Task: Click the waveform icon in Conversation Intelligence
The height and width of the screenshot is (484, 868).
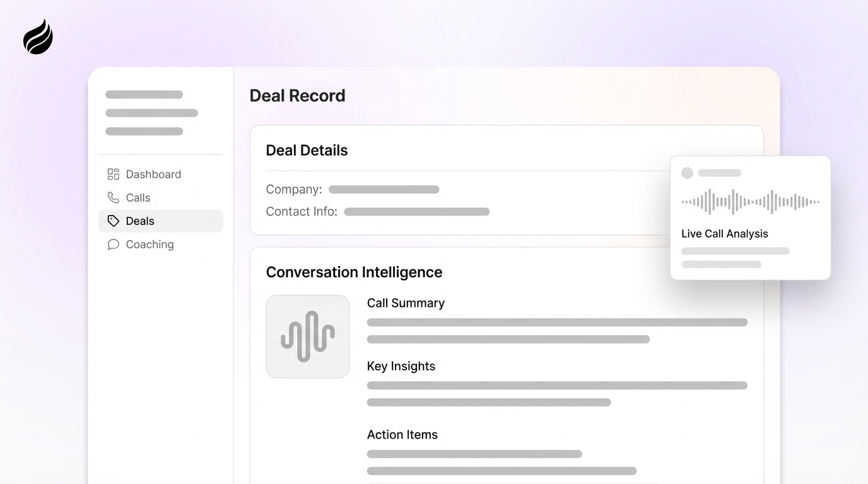Action: [308, 336]
